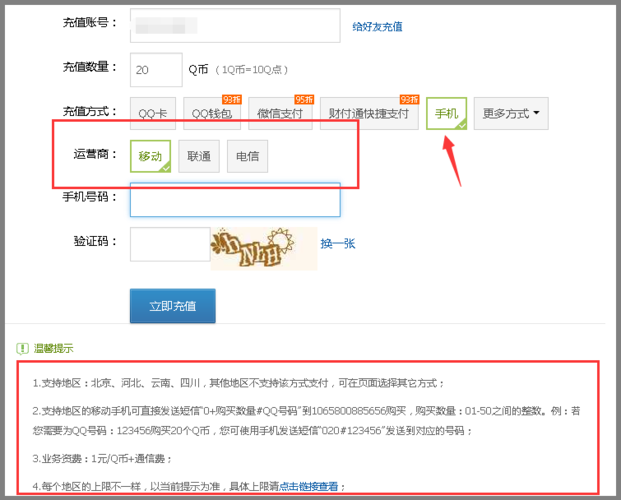Select the 手机 recharge method

[446, 113]
